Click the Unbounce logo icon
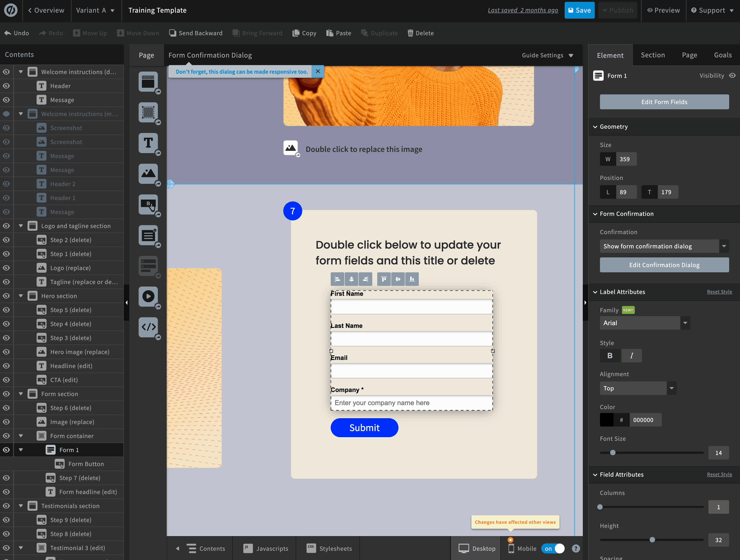 coord(10,10)
